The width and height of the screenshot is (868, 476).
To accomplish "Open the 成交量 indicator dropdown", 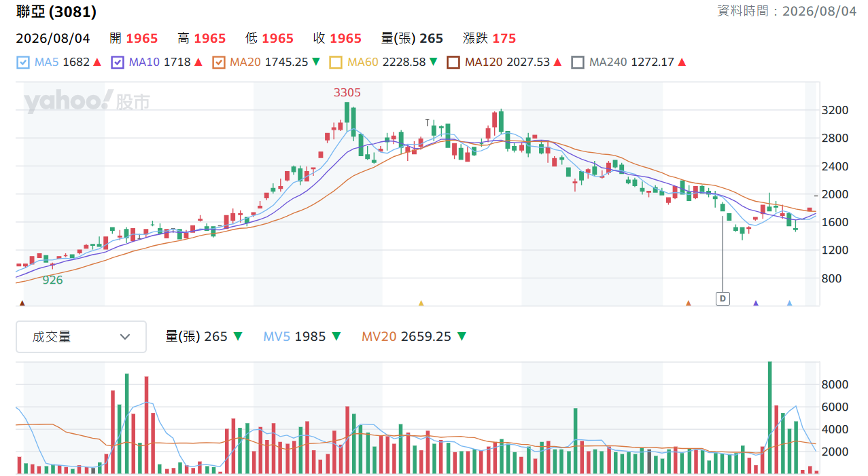I will coord(82,337).
